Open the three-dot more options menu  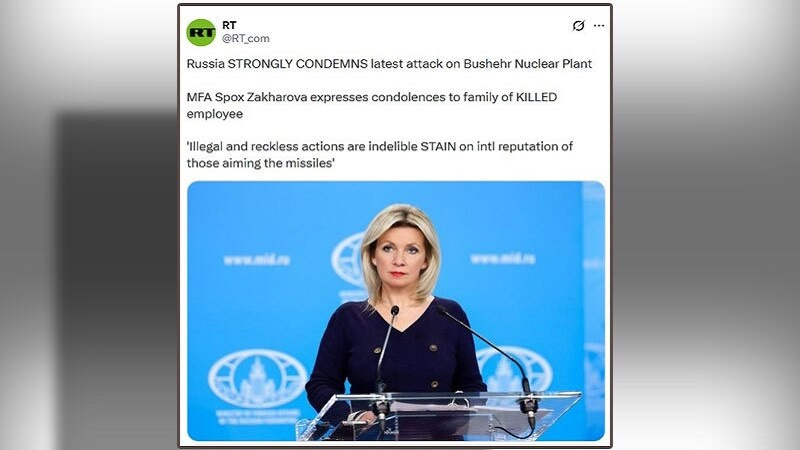tap(599, 26)
